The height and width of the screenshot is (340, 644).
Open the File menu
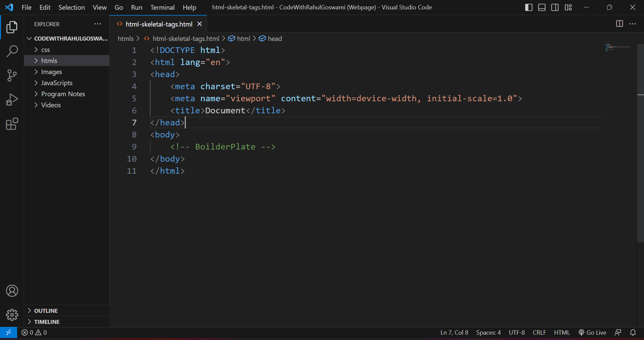click(26, 7)
